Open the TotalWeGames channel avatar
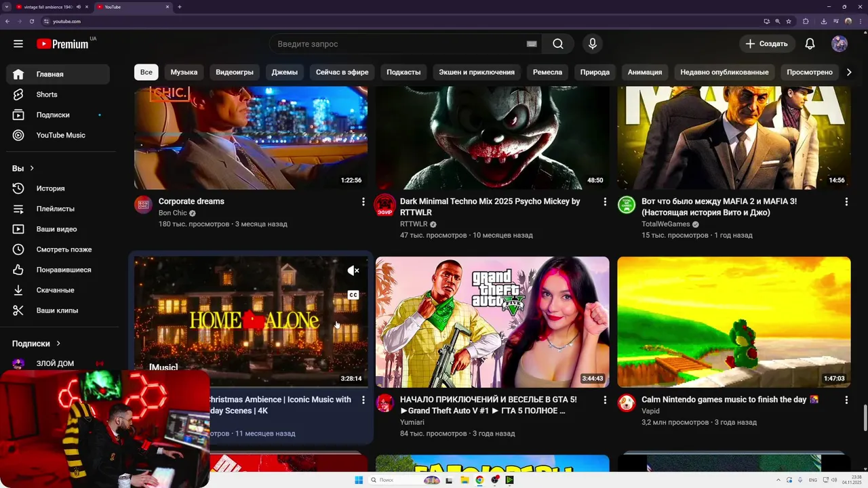Image resolution: width=868 pixels, height=488 pixels. [626, 205]
